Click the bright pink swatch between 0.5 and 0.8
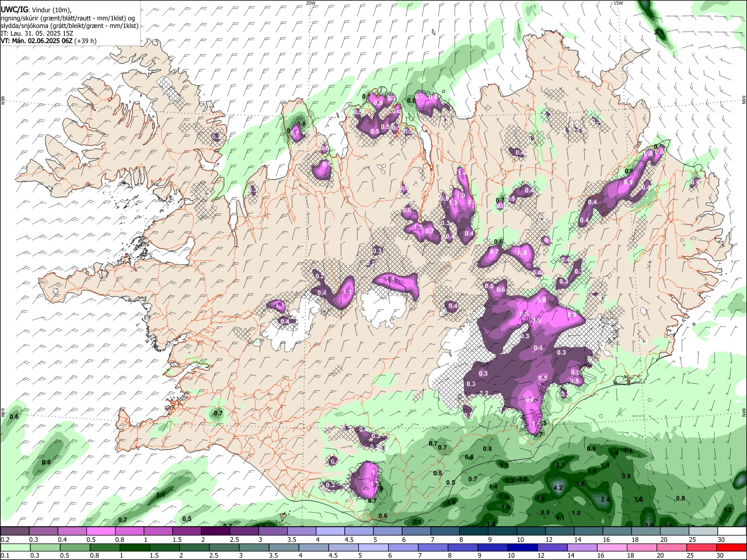Screen dimensions: 747x560 tap(100, 531)
